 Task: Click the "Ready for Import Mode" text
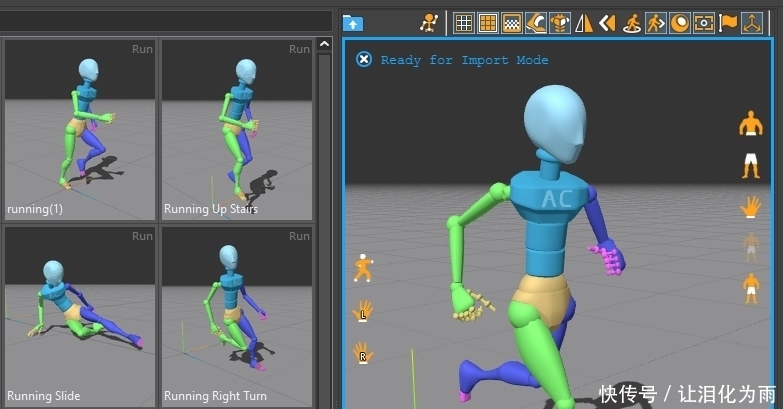point(464,60)
